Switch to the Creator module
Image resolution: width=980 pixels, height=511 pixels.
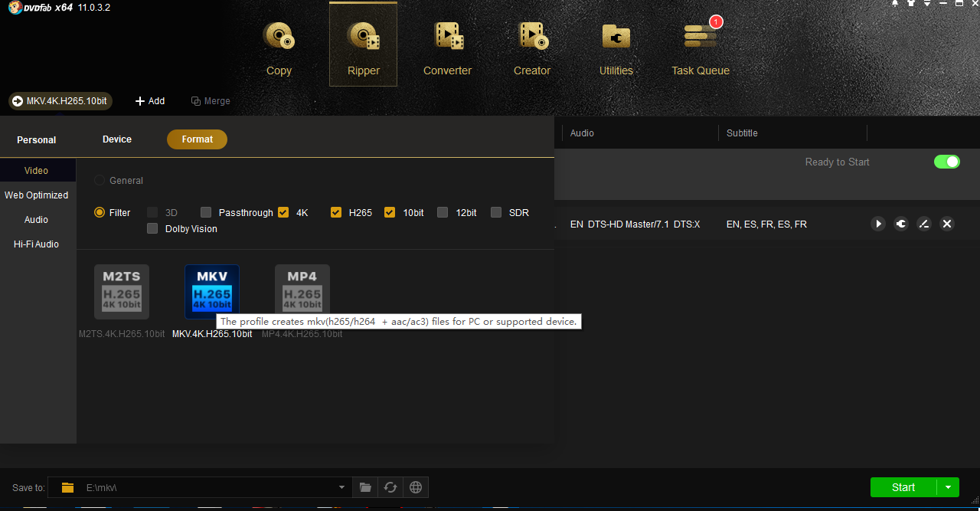click(x=531, y=47)
